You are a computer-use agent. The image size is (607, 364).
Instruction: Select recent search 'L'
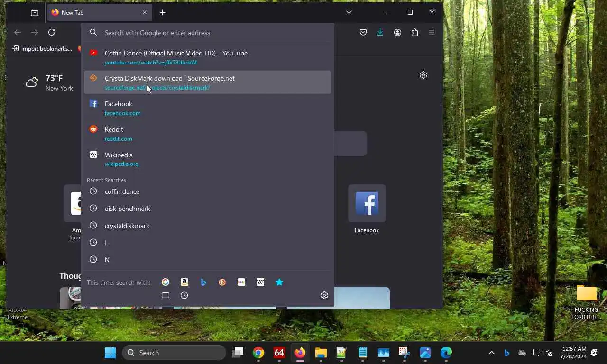(x=207, y=243)
